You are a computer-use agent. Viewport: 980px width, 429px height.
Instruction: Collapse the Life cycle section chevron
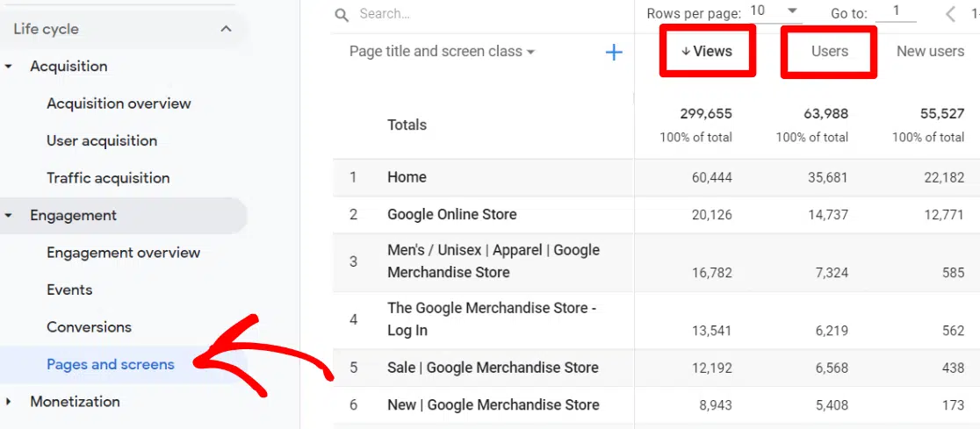[226, 29]
